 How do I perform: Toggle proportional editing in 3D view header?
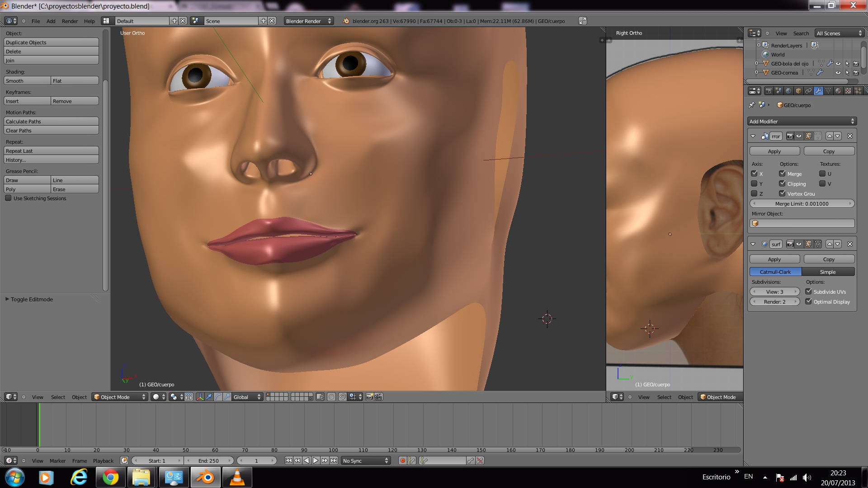pos(331,397)
